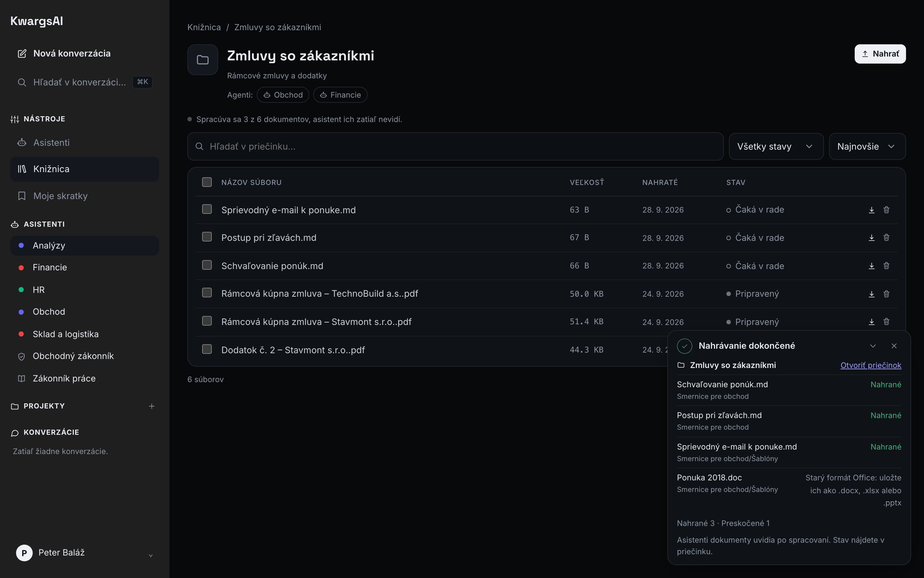Viewport: 924px width, 578px height.
Task: Delete Schvaľovanie ponúk.md file
Action: coord(886,266)
